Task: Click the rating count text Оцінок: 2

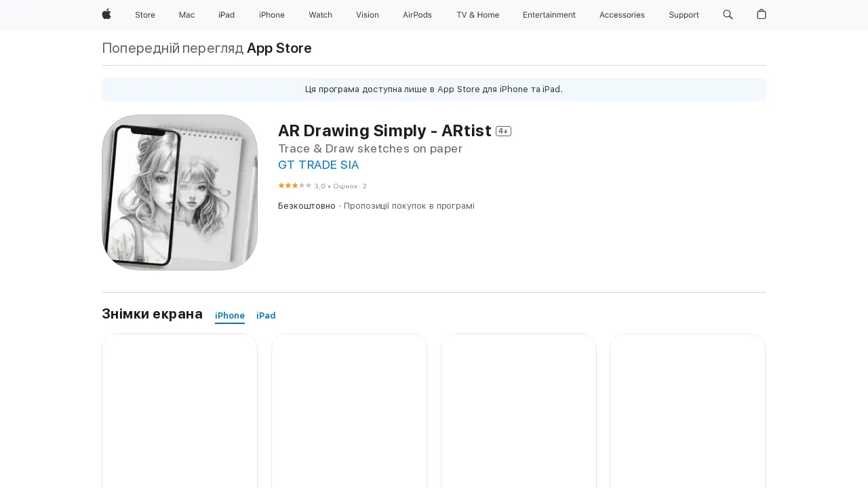Action: 350,186
